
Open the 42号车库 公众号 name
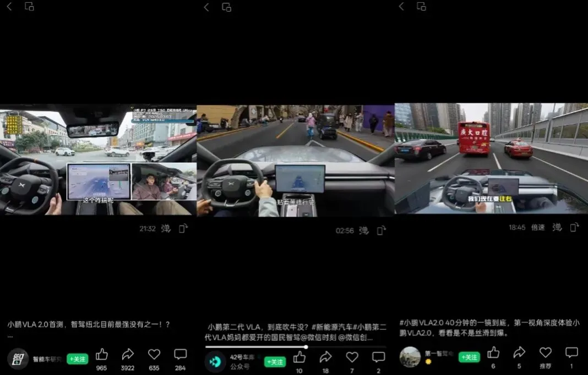244,361
